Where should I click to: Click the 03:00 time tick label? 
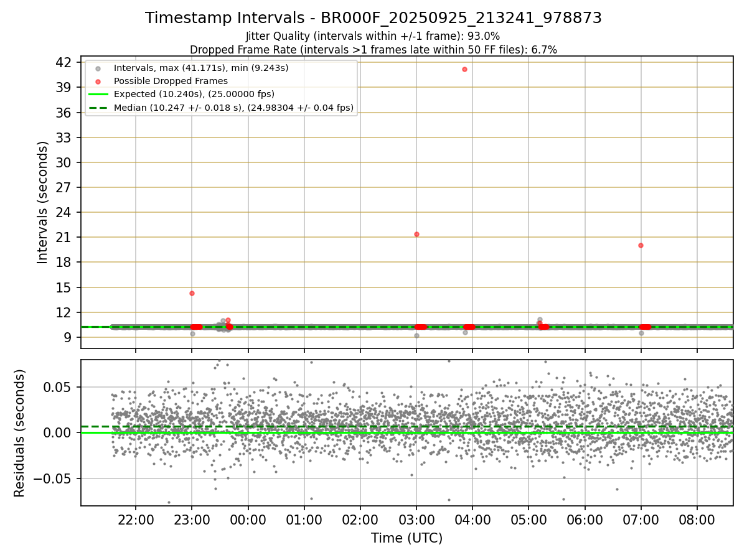416,519
